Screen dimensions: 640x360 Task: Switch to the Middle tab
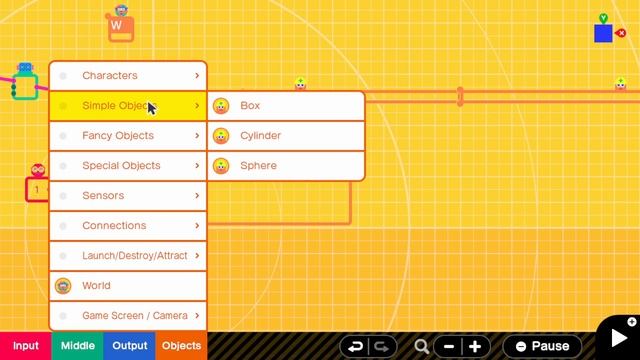pyautogui.click(x=78, y=346)
